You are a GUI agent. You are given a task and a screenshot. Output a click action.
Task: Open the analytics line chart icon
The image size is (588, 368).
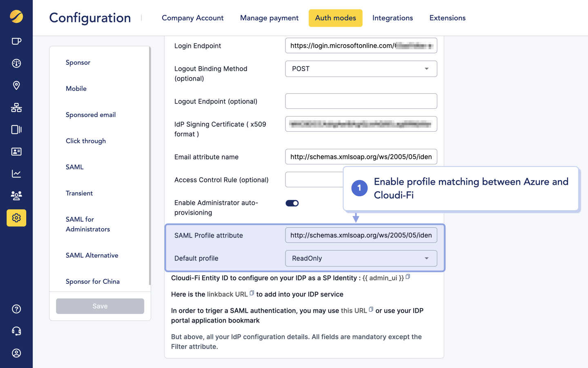pos(16,174)
